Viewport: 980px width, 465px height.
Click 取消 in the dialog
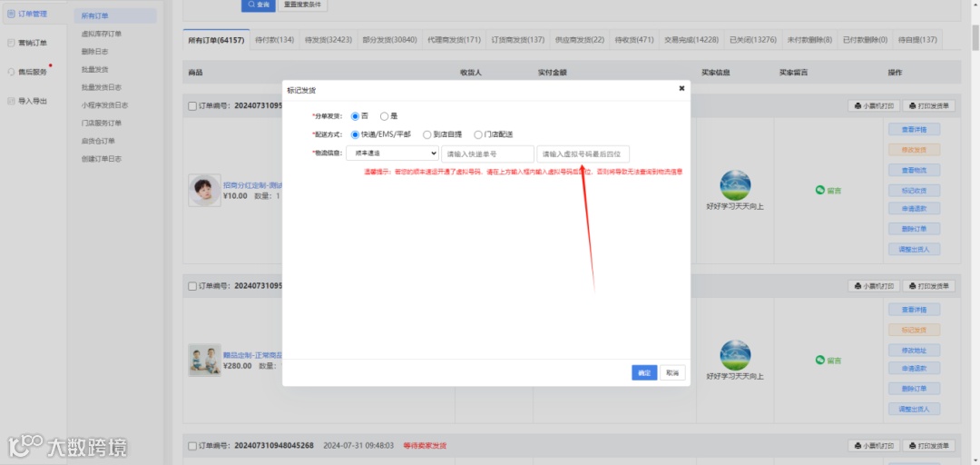pos(672,372)
